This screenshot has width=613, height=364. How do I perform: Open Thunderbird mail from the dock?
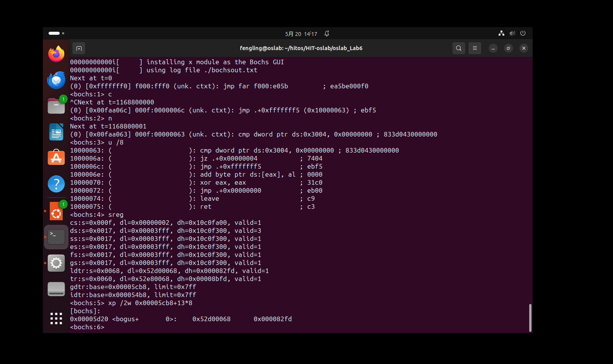pos(56,80)
